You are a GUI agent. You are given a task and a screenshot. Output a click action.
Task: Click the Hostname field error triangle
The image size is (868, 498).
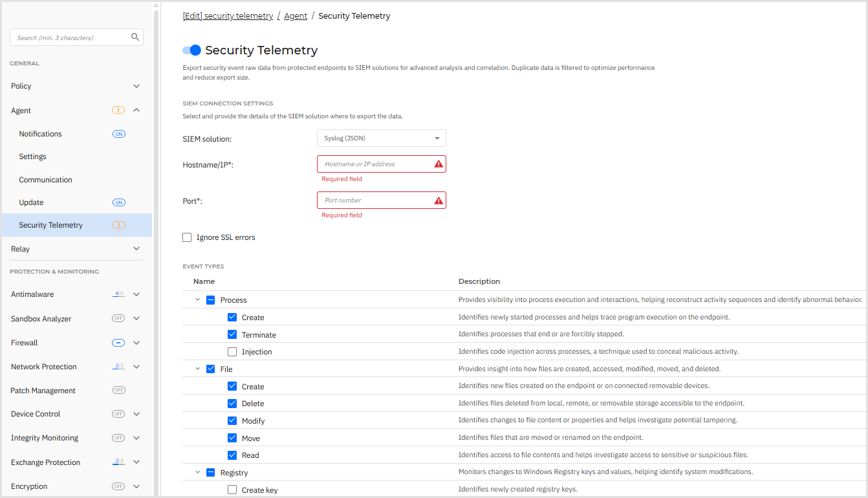[x=439, y=164]
